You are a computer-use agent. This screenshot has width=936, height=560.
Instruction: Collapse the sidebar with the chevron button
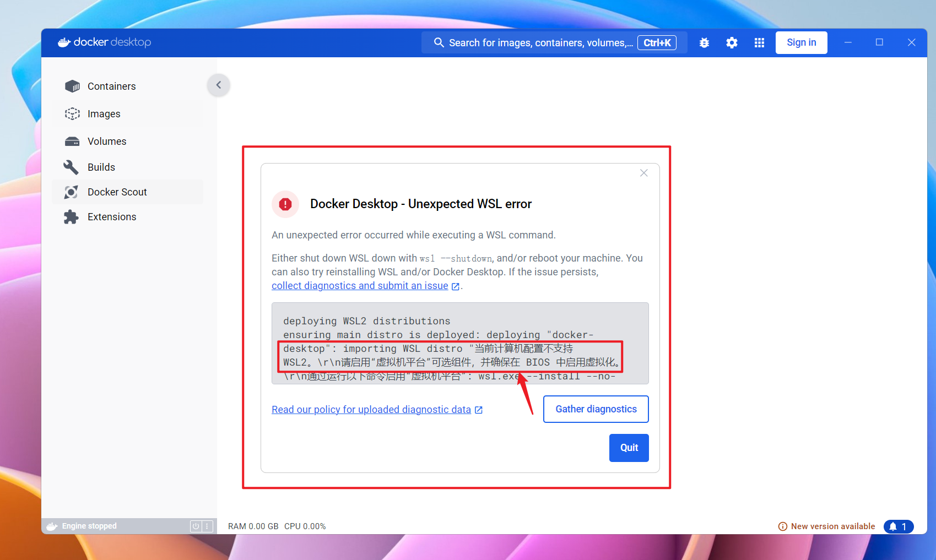click(219, 85)
